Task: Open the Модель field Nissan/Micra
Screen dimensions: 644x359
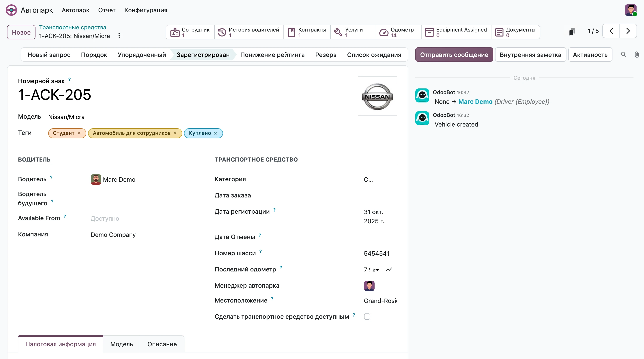Action: click(x=66, y=117)
